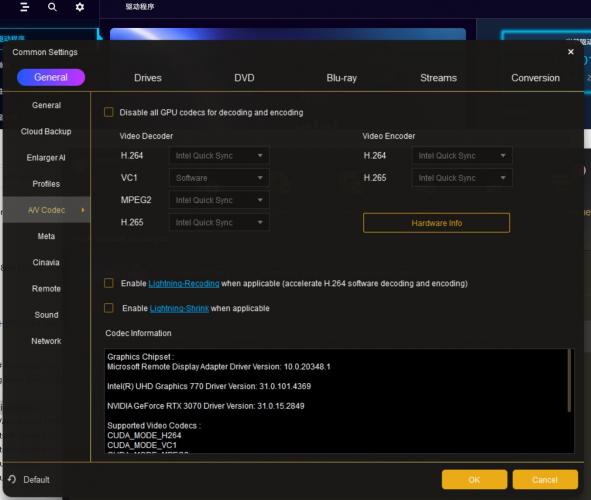Select General in the sidebar
The width and height of the screenshot is (591, 500).
(x=46, y=105)
